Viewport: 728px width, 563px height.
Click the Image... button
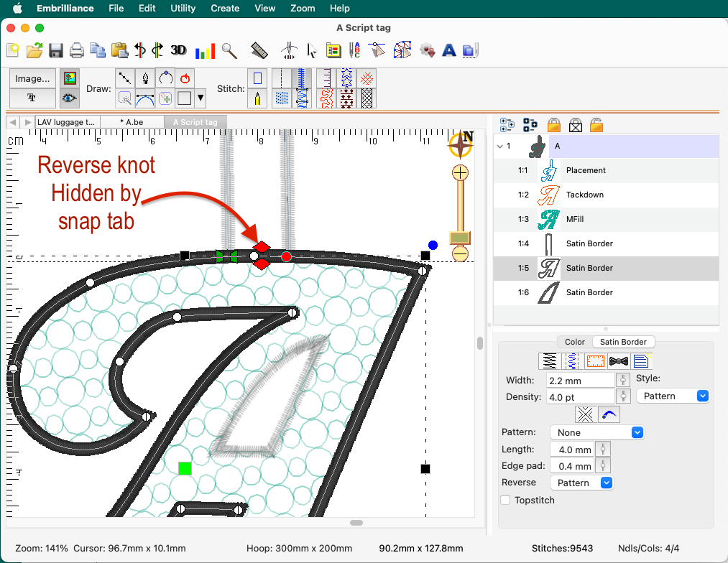pos(32,78)
